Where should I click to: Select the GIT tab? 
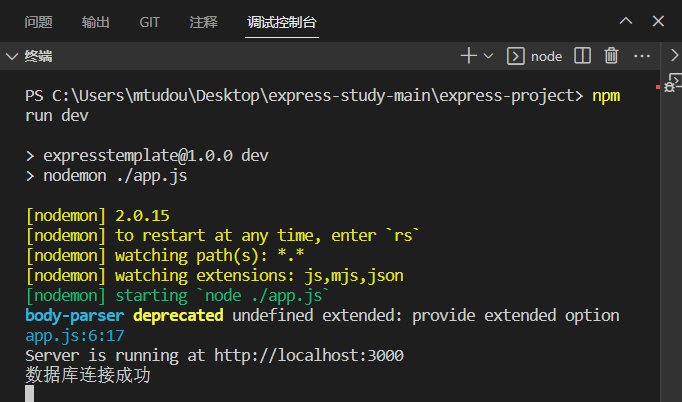point(149,22)
